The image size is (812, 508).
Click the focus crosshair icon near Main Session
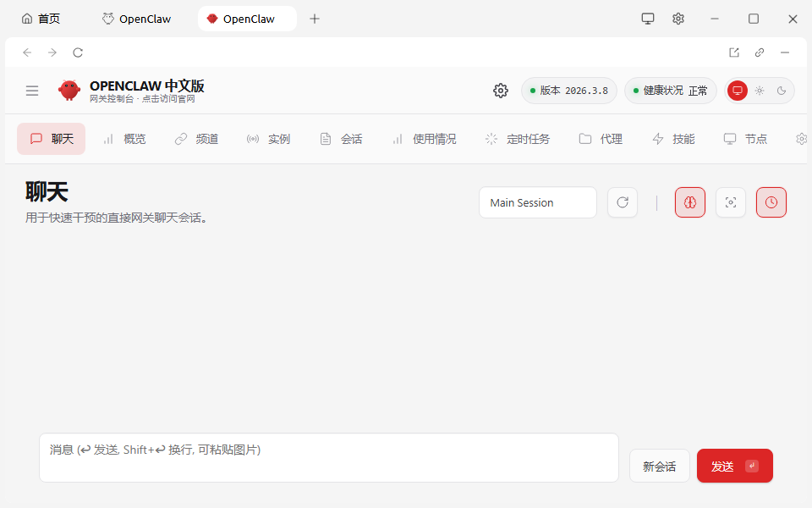(730, 202)
